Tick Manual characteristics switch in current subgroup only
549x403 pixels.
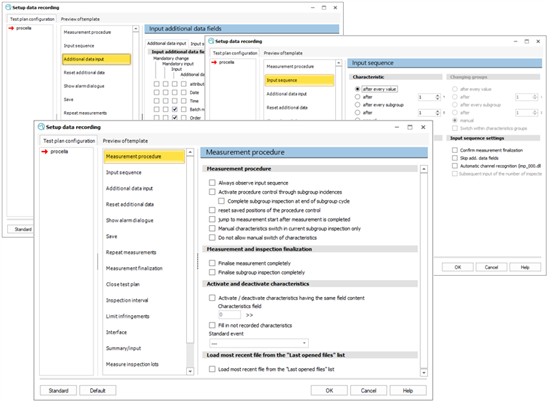pos(212,228)
